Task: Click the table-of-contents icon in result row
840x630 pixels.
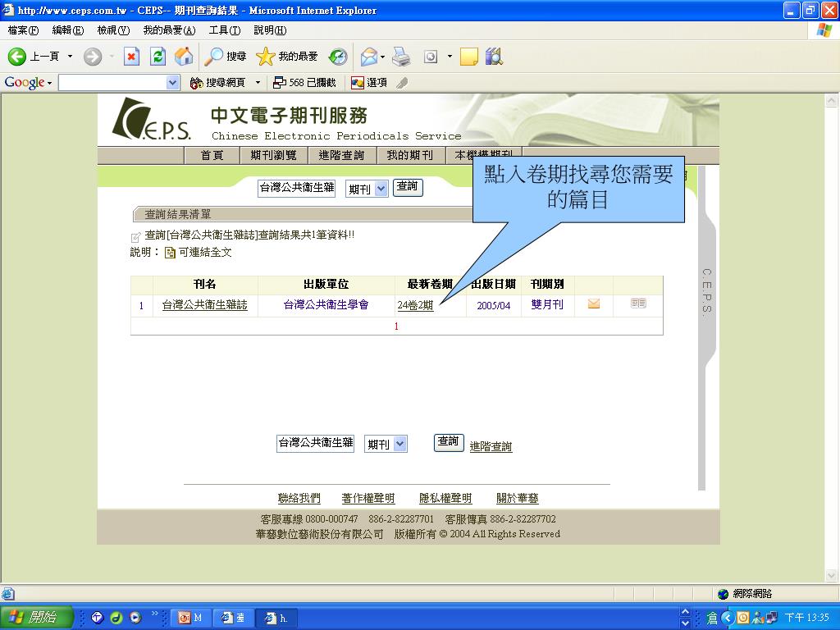Action: [x=638, y=304]
